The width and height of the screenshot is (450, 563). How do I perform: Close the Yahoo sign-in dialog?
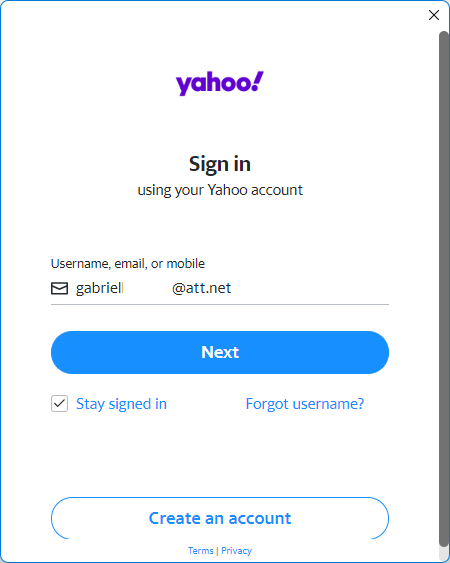(x=434, y=15)
